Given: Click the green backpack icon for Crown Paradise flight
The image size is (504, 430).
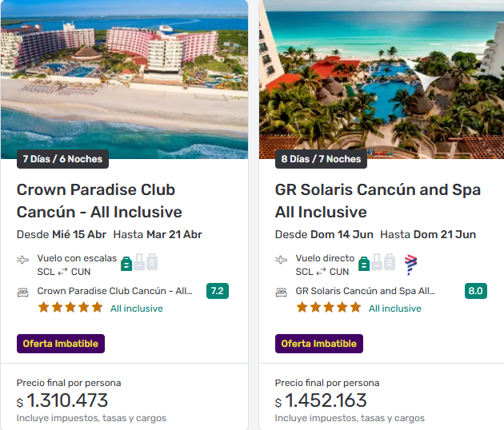Looking at the screenshot, I should point(126,262).
